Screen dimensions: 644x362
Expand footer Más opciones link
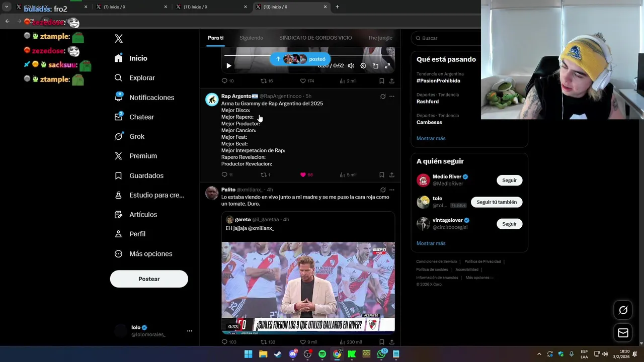479,278
